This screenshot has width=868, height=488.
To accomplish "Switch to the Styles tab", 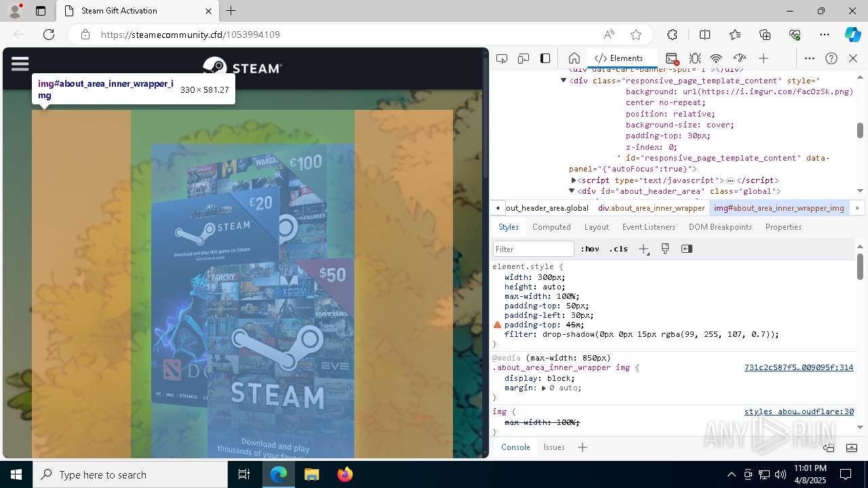I will tap(509, 227).
